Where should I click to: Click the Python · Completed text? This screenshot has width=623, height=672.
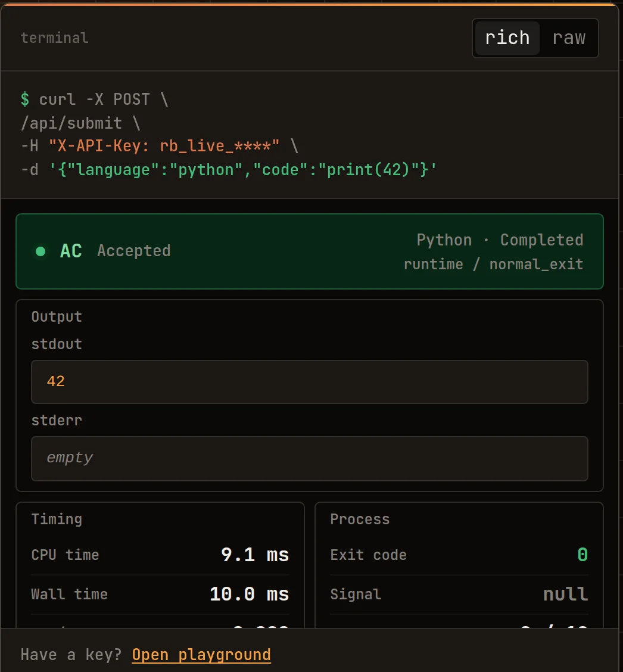click(x=500, y=240)
